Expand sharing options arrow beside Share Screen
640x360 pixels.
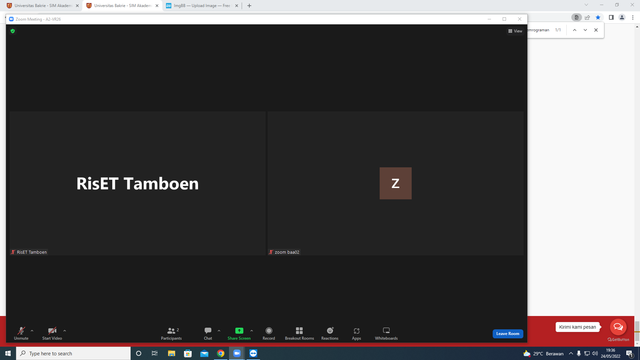point(251,331)
